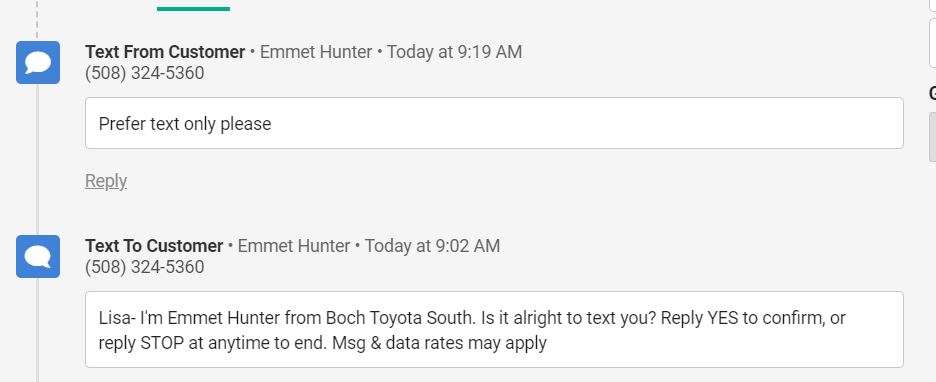Click the active teal-underlined tab at top
The image size is (936, 382).
[193, 7]
